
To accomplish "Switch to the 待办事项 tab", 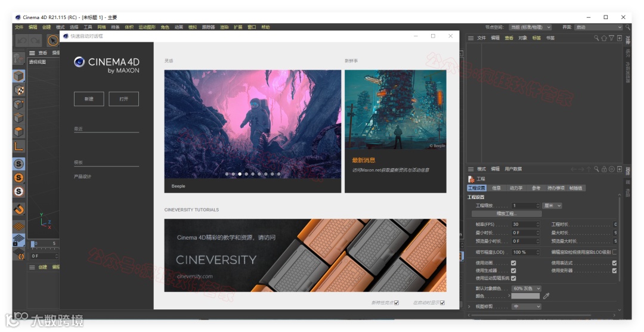I will 556,188.
